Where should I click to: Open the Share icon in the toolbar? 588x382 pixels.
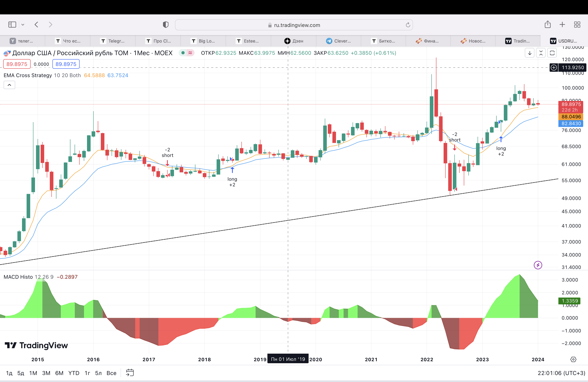pyautogui.click(x=547, y=24)
